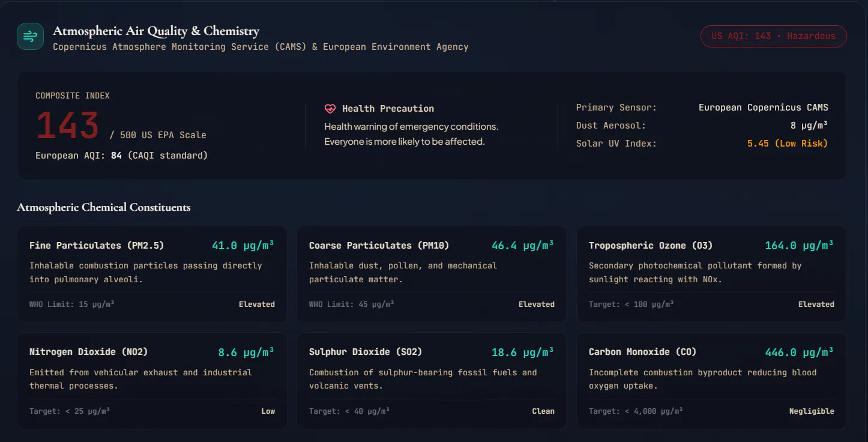Viewport: 868px width, 442px height.
Task: Click the US AQI 143 Hazardous badge
Action: [774, 36]
